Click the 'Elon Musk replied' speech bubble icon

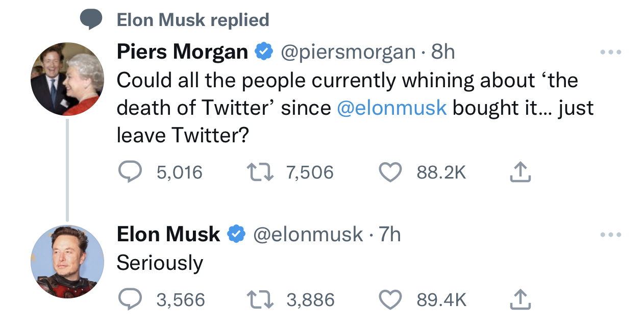click(x=92, y=20)
